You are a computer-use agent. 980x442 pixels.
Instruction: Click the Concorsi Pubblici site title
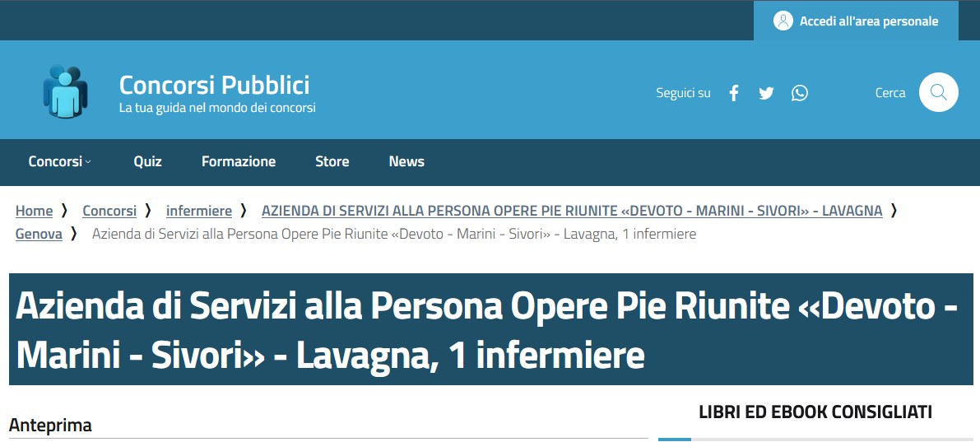click(x=214, y=85)
